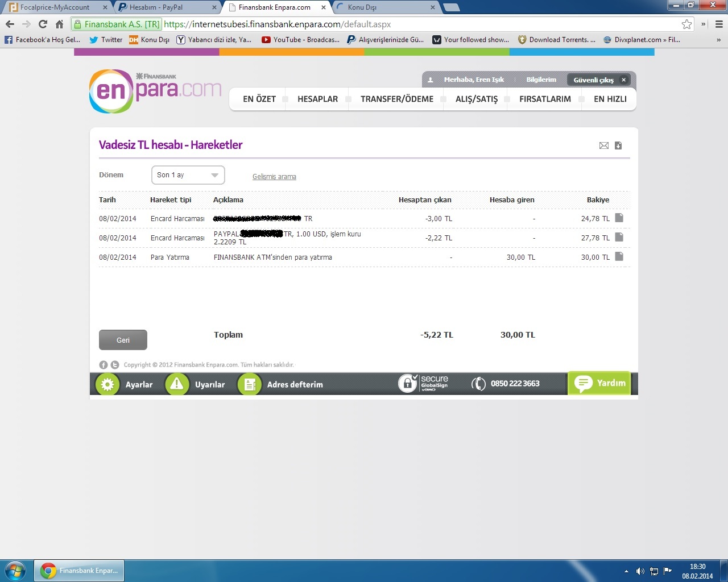Click the Finansbank A.S. SSL lock badge
This screenshot has width=728, height=582.
click(x=117, y=24)
